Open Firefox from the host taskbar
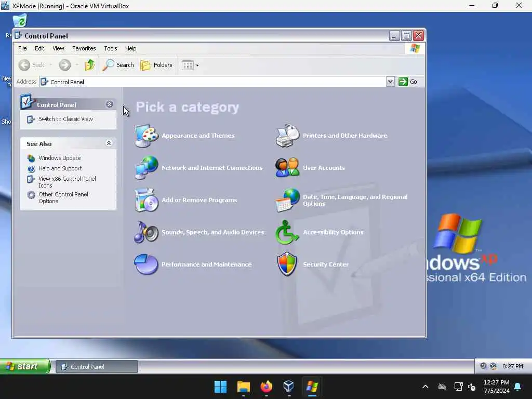This screenshot has width=532, height=399. [x=267, y=387]
